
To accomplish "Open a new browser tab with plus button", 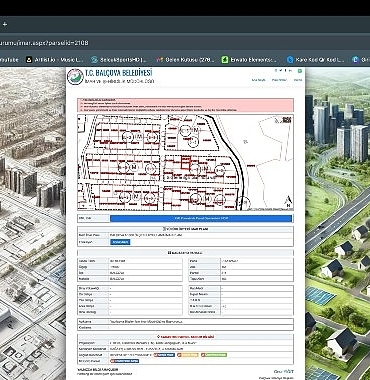I will tap(5, 24).
